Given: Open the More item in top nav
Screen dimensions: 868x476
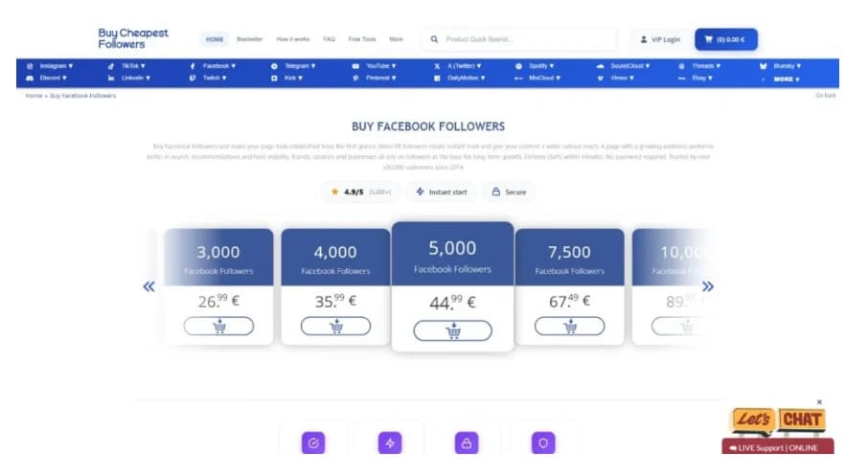Looking at the screenshot, I should click(x=396, y=39).
